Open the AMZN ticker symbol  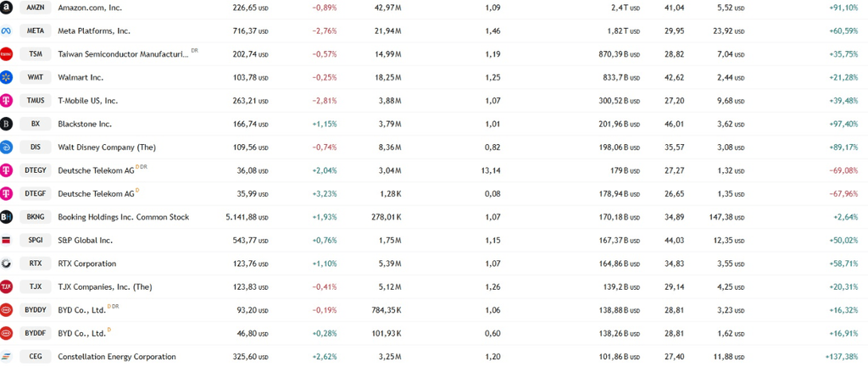click(36, 8)
